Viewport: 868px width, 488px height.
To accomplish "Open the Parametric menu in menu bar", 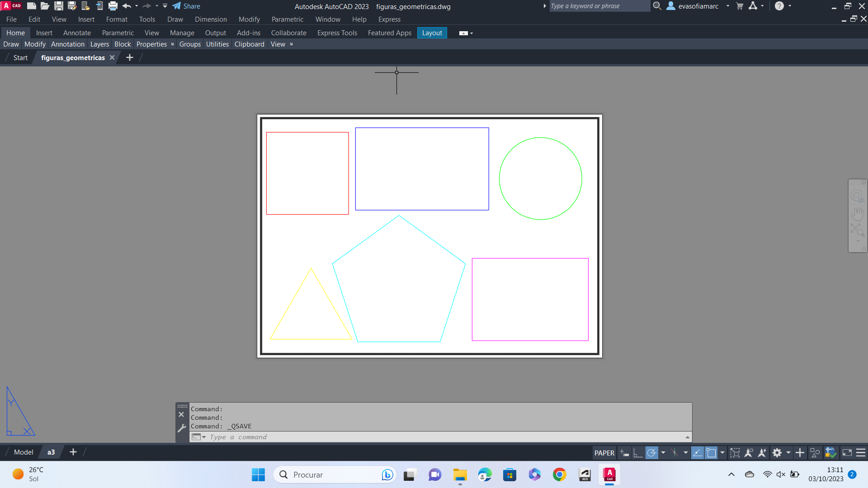I will [288, 19].
